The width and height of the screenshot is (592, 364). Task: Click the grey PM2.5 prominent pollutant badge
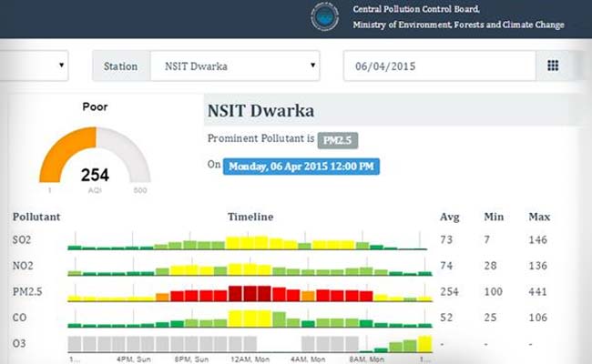[x=338, y=140]
